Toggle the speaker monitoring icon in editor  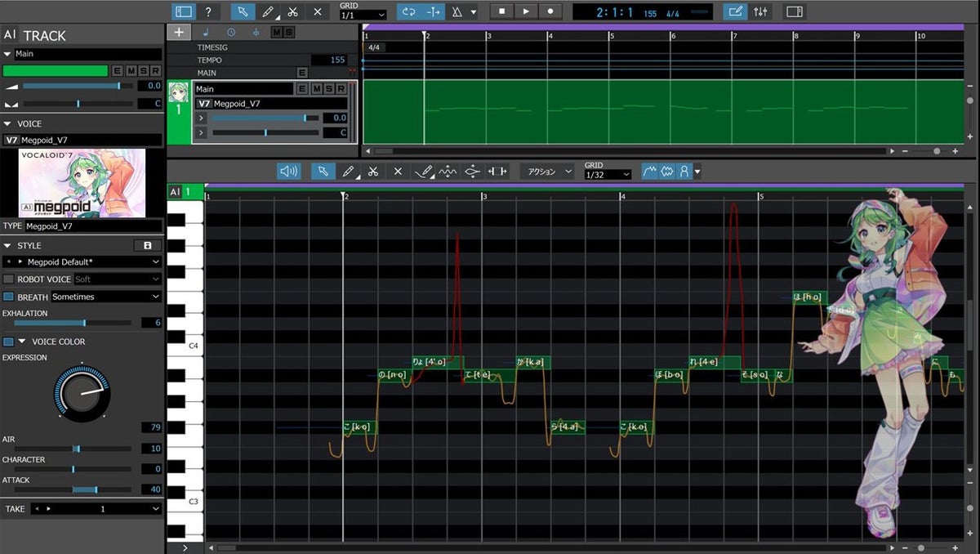(x=288, y=171)
